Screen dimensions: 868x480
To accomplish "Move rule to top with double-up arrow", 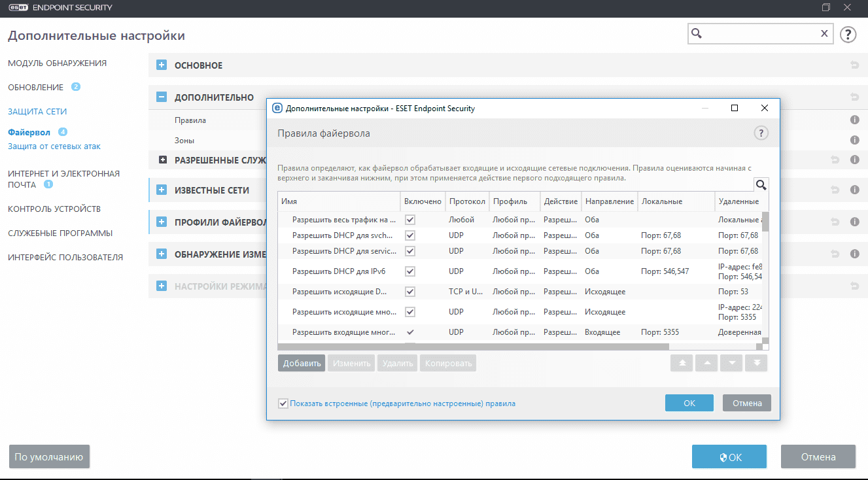I will click(682, 363).
